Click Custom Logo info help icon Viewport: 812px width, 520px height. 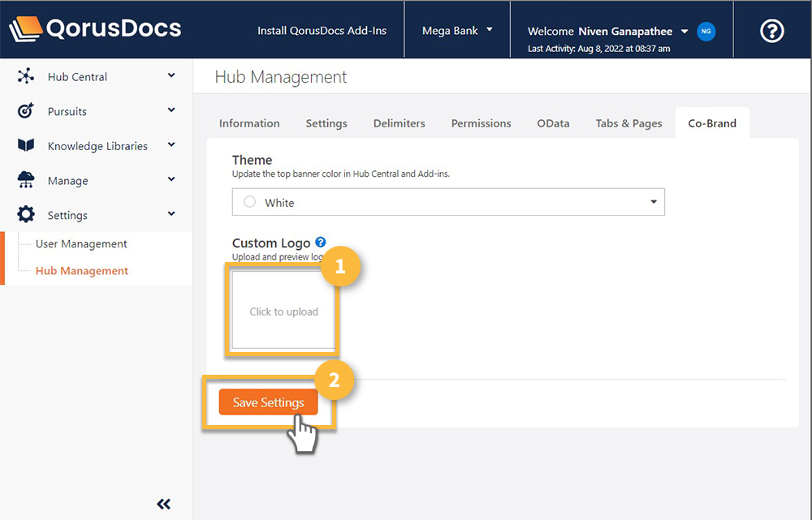click(x=321, y=243)
